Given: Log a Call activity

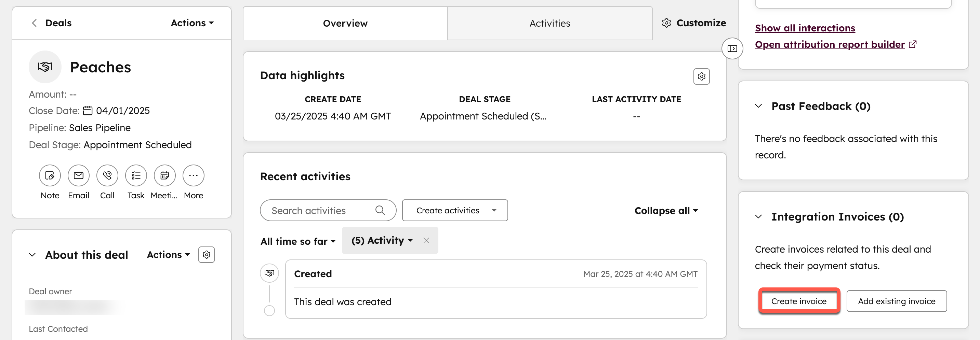Looking at the screenshot, I should [x=107, y=175].
